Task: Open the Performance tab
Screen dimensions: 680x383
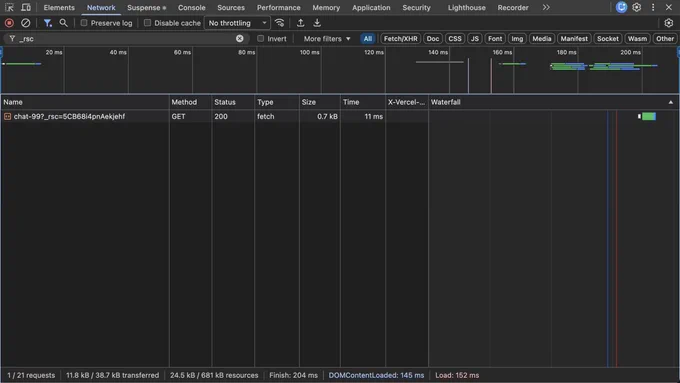Action: [x=278, y=7]
